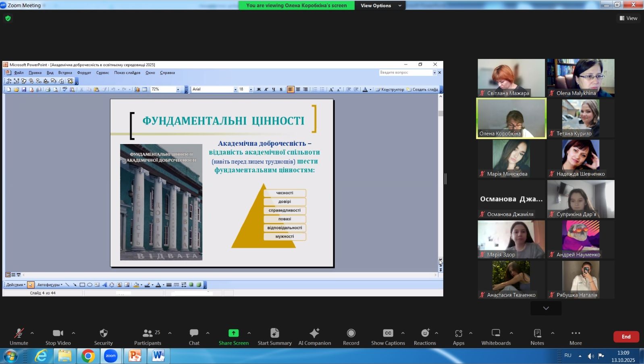The height and width of the screenshot is (364, 644).
Task: Open Whiteboards from the toolbar
Action: [496, 336]
